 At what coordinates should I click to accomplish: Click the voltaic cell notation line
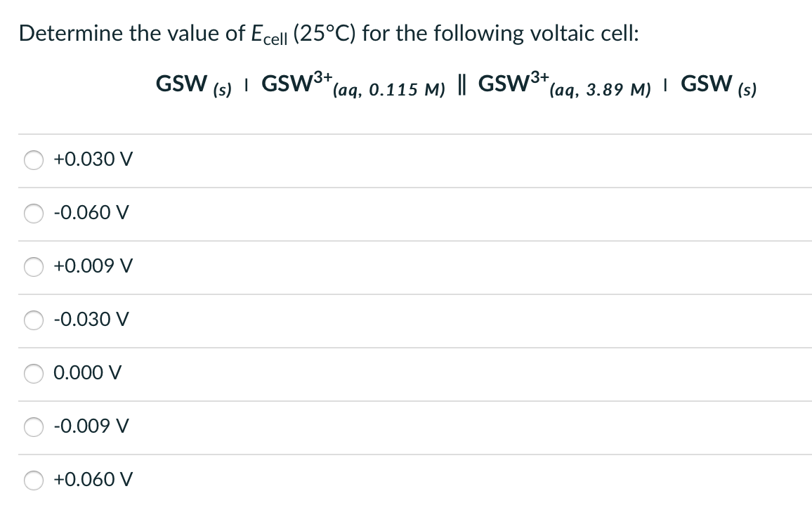455,86
